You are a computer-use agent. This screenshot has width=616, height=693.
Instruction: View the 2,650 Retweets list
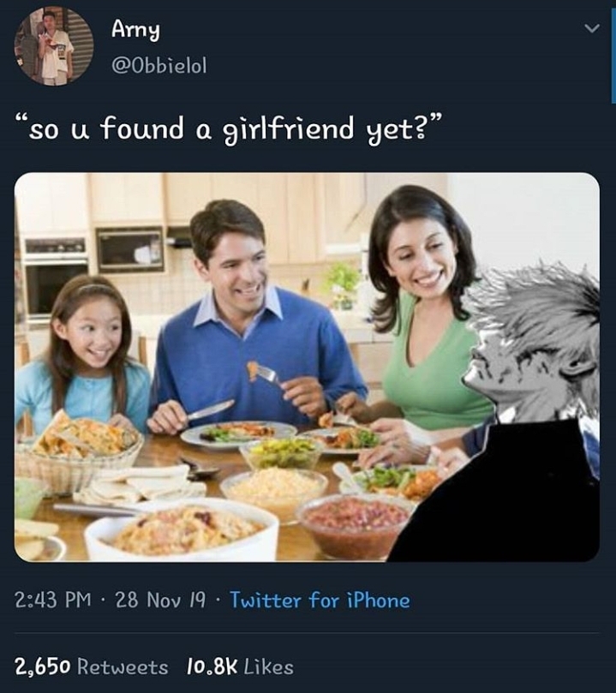[x=92, y=666]
